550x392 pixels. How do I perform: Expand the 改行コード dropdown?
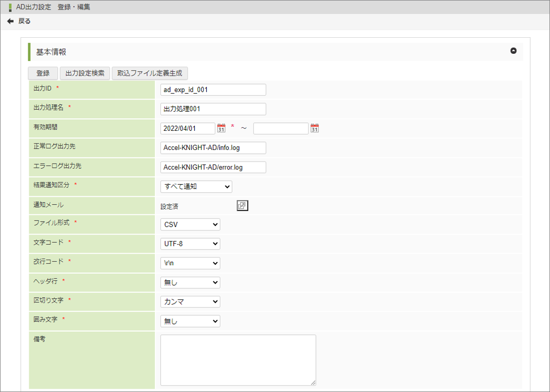(x=190, y=263)
